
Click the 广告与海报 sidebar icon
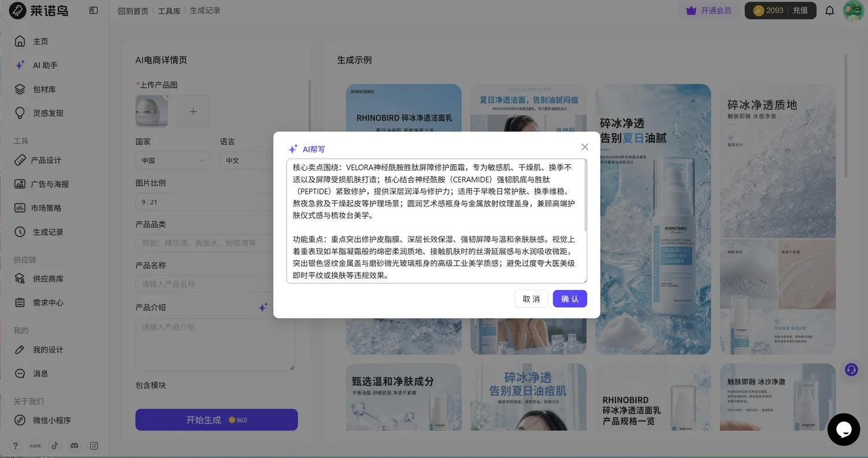click(x=20, y=184)
